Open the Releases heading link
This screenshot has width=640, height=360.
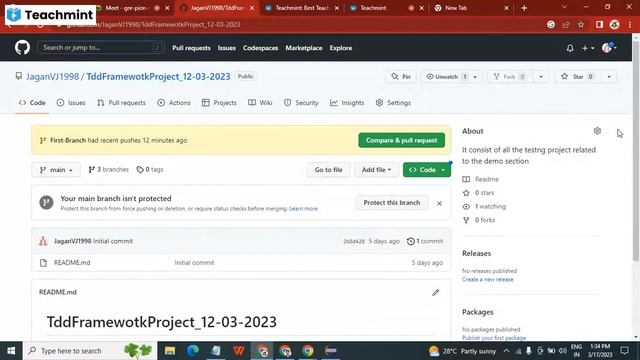pyautogui.click(x=476, y=253)
